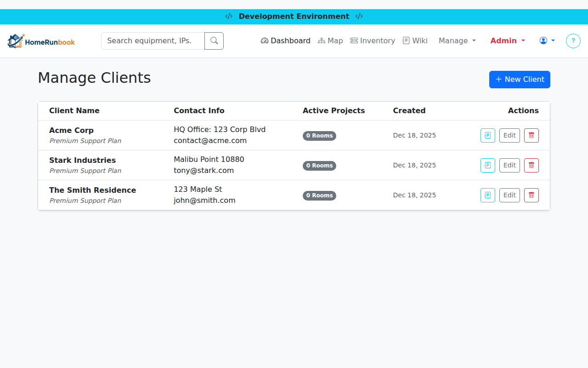Edit the Stark Industries client
Viewport: 588px width, 368px height.
click(509, 165)
